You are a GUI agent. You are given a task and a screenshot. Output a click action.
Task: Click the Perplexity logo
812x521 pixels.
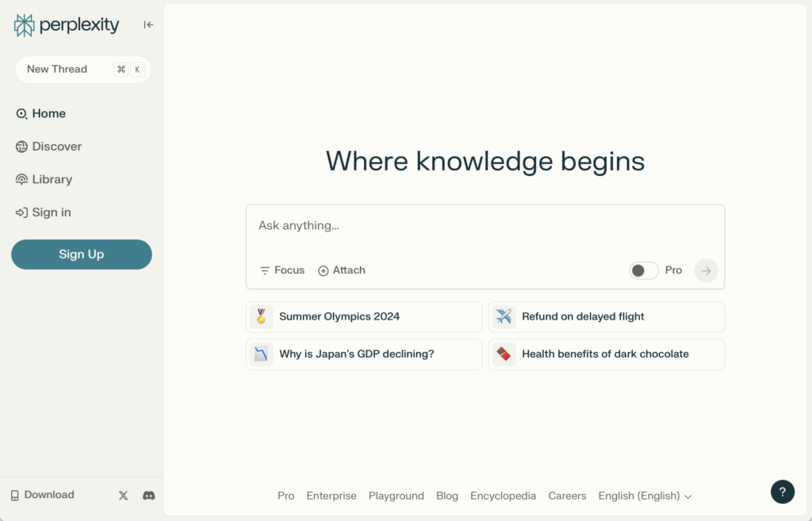click(x=67, y=25)
